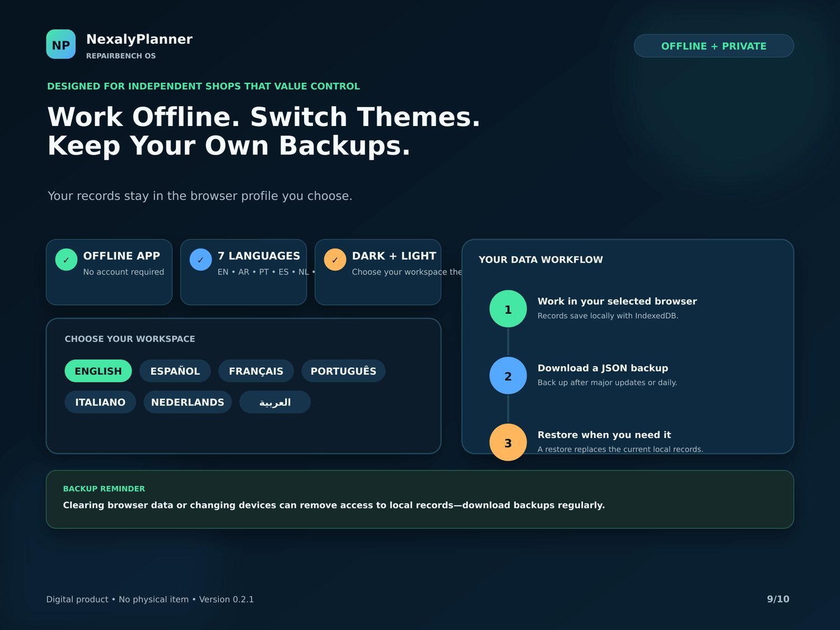Click the 'Work Offline. Switch Themes.' headline
The image size is (840, 630).
(x=264, y=117)
